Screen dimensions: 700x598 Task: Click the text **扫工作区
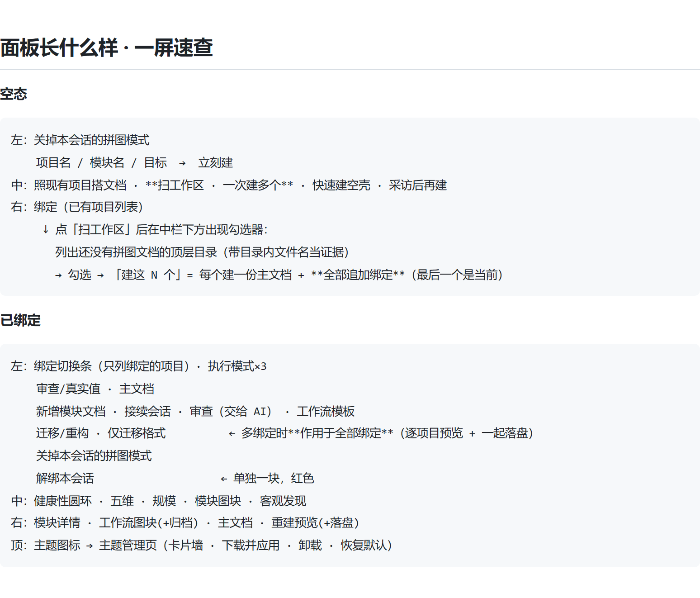pos(175,185)
